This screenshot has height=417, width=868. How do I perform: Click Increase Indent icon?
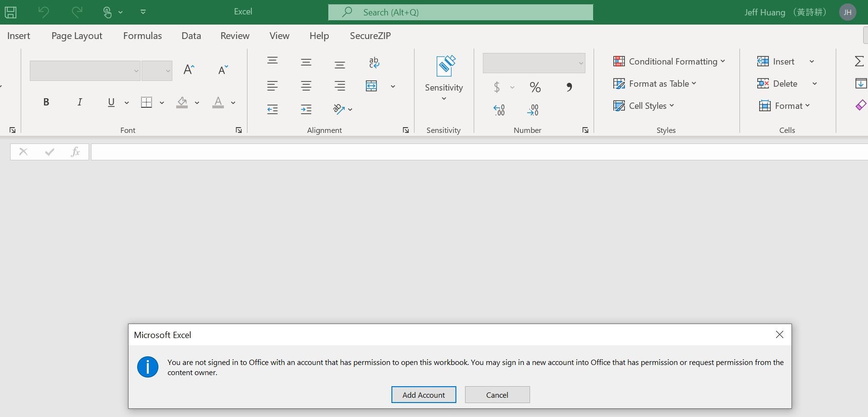point(306,109)
